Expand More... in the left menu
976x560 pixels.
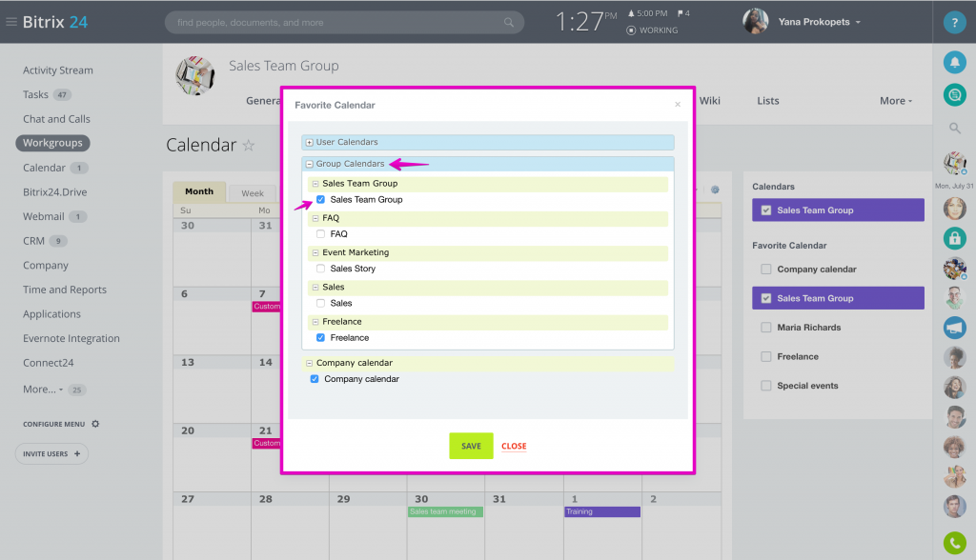[43, 389]
